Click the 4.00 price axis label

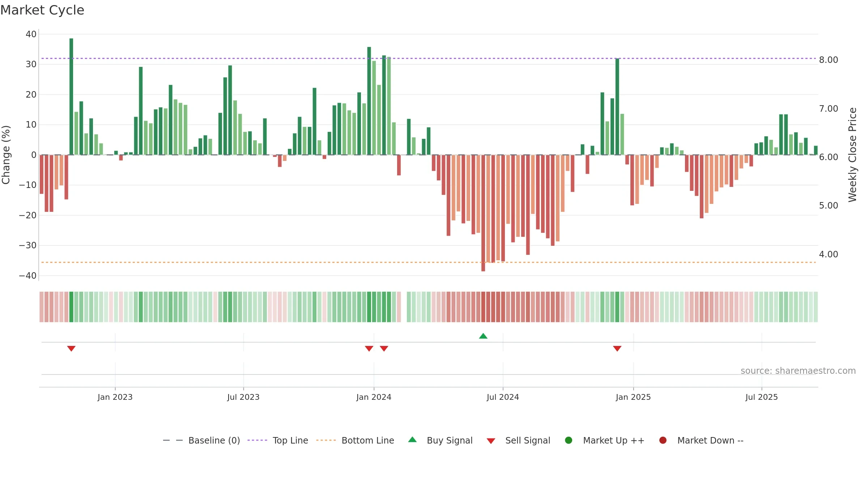pos(829,254)
